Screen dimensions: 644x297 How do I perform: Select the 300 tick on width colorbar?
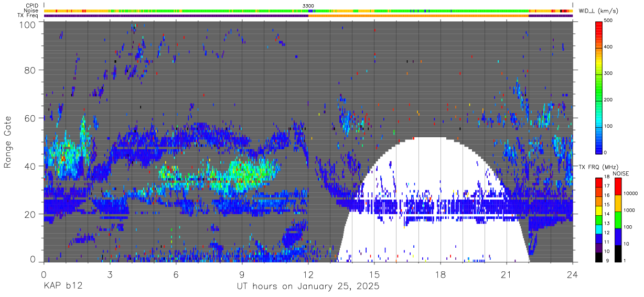point(609,73)
